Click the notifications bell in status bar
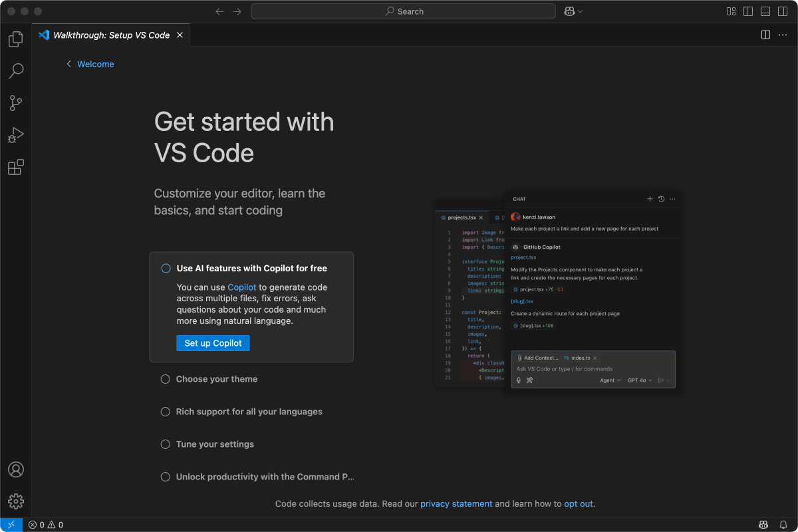Image resolution: width=798 pixels, height=532 pixels. pyautogui.click(x=783, y=525)
